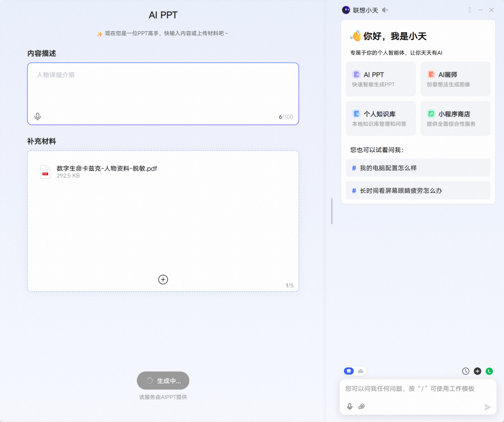Start a voice call with the green phone icon

[489, 371]
